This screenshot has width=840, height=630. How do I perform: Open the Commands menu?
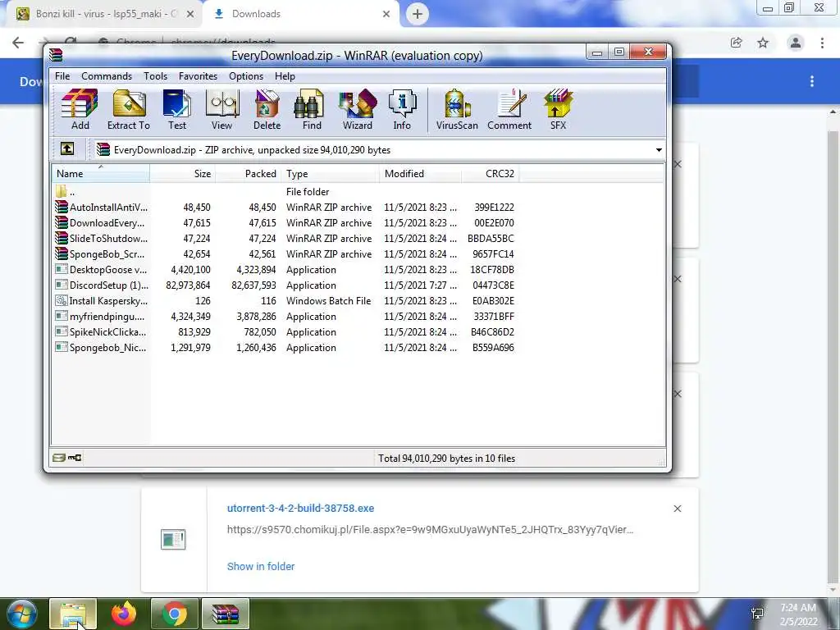[107, 76]
